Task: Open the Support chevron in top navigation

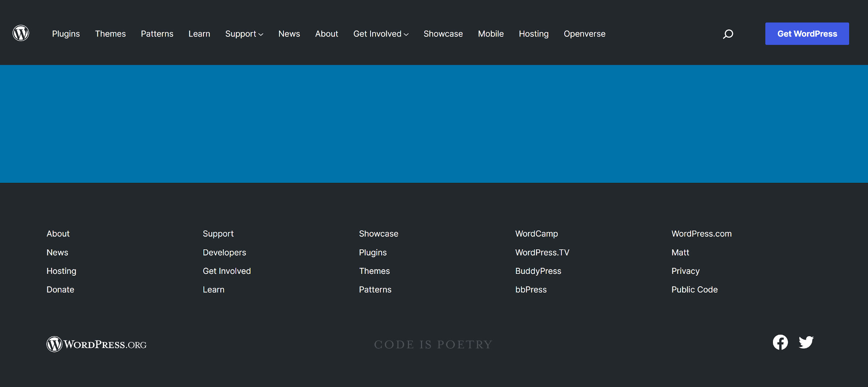Action: (261, 34)
